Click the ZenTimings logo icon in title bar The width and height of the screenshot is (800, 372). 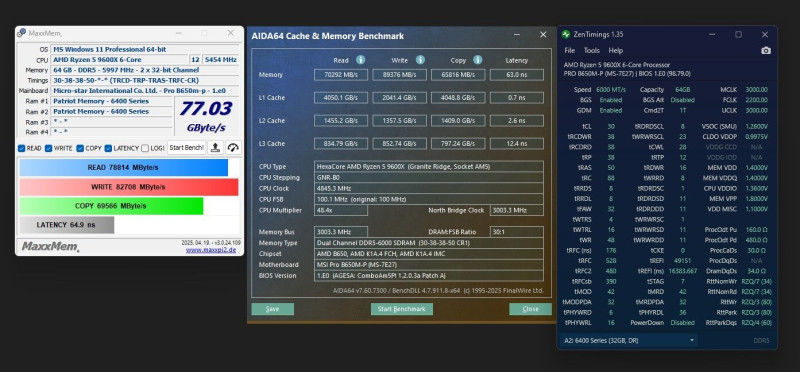click(565, 34)
